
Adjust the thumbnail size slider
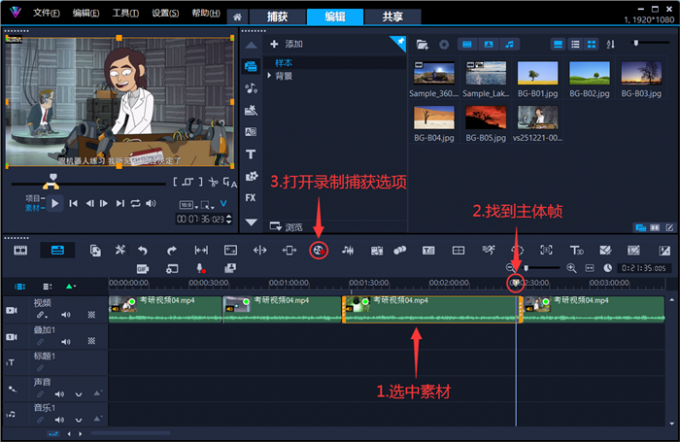tap(637, 44)
